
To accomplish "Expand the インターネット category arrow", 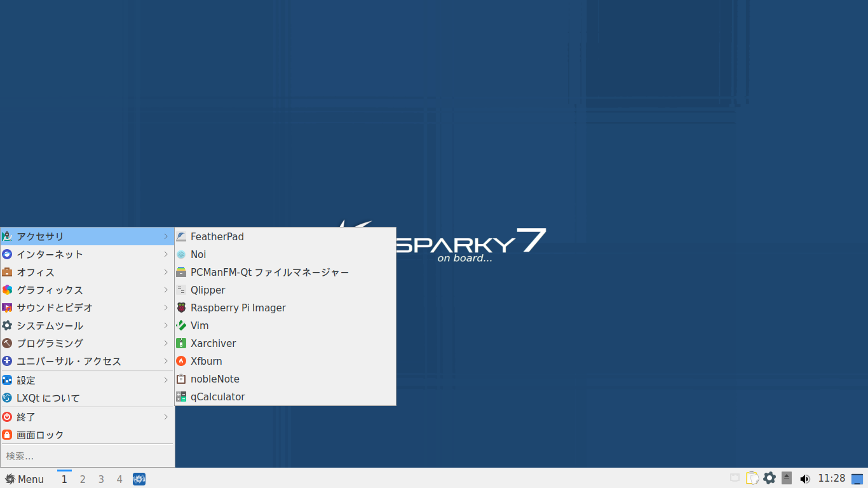I will point(166,254).
